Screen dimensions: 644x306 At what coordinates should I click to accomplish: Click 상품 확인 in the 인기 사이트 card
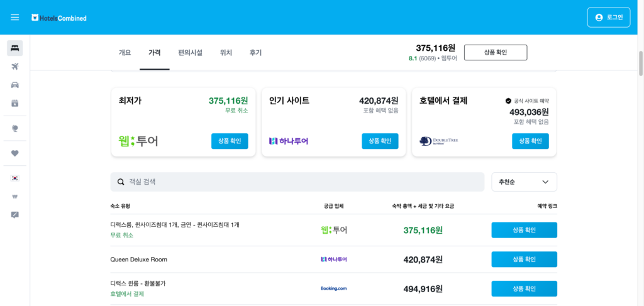380,141
